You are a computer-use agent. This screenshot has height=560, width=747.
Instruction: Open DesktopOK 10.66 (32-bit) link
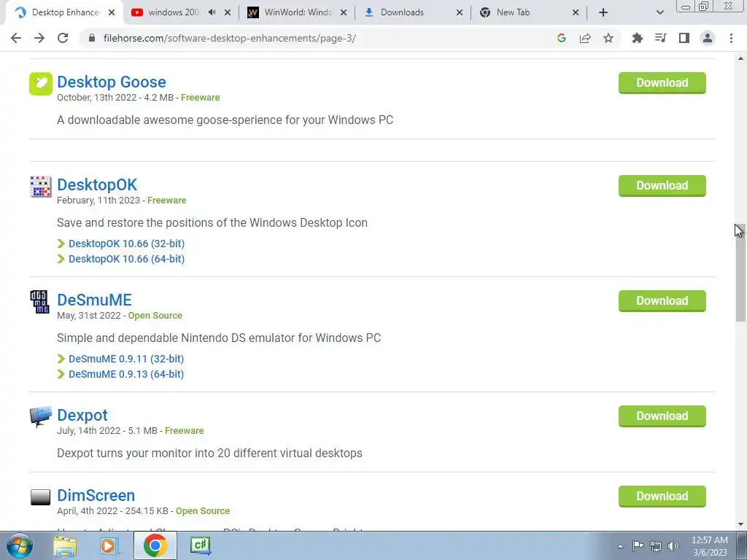(x=126, y=244)
